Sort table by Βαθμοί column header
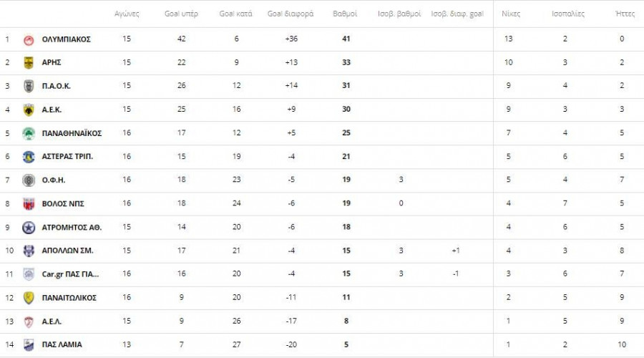 (346, 14)
